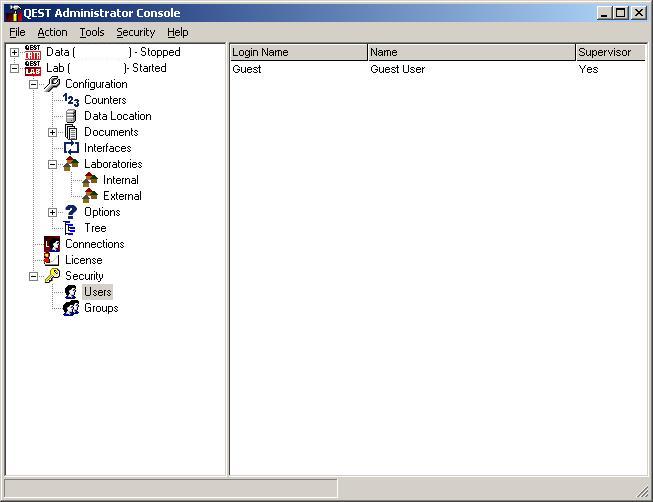This screenshot has height=502, width=653.
Task: Open the Security menu
Action: (135, 32)
